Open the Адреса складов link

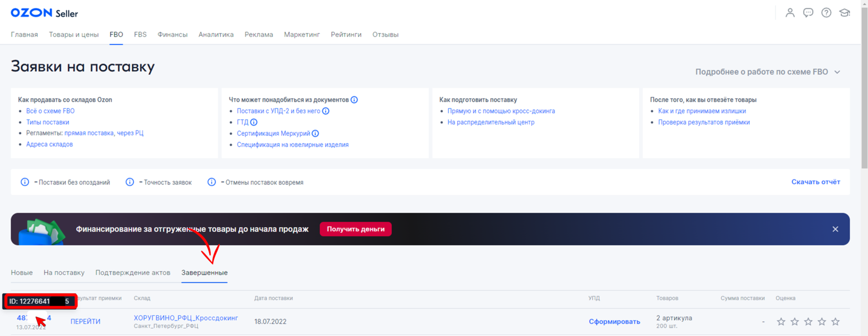coord(50,145)
